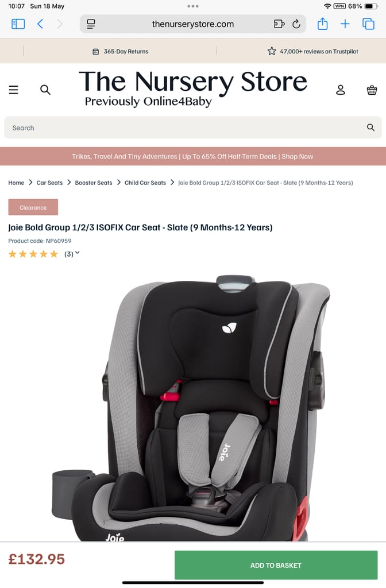Navigate to Child Car Seats breadcrumb
386x588 pixels.
[x=145, y=183]
